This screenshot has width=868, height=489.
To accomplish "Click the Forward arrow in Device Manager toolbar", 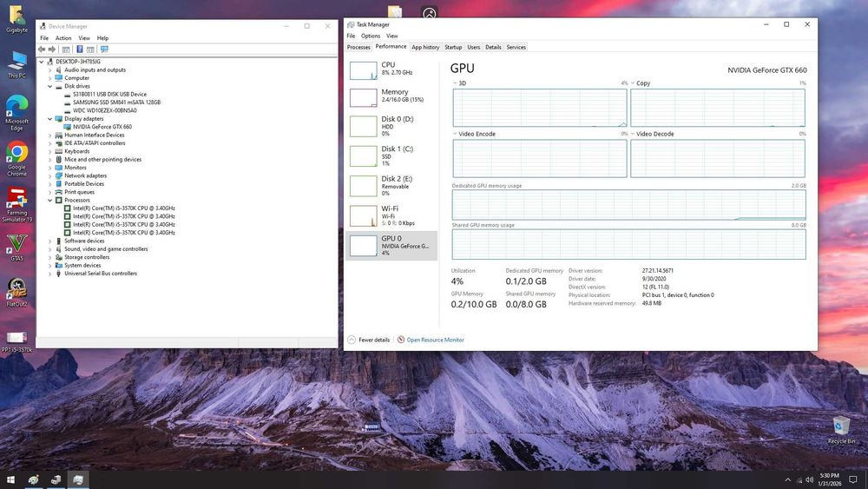I will coord(52,50).
